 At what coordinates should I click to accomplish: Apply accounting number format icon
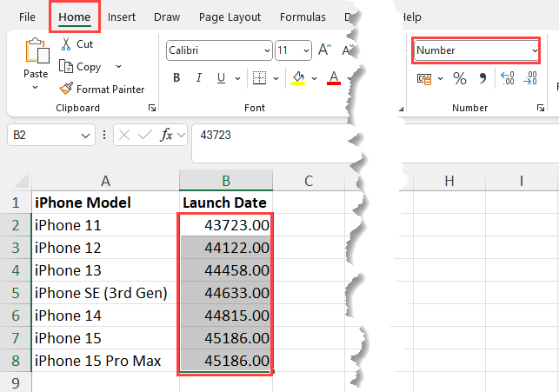pyautogui.click(x=424, y=78)
